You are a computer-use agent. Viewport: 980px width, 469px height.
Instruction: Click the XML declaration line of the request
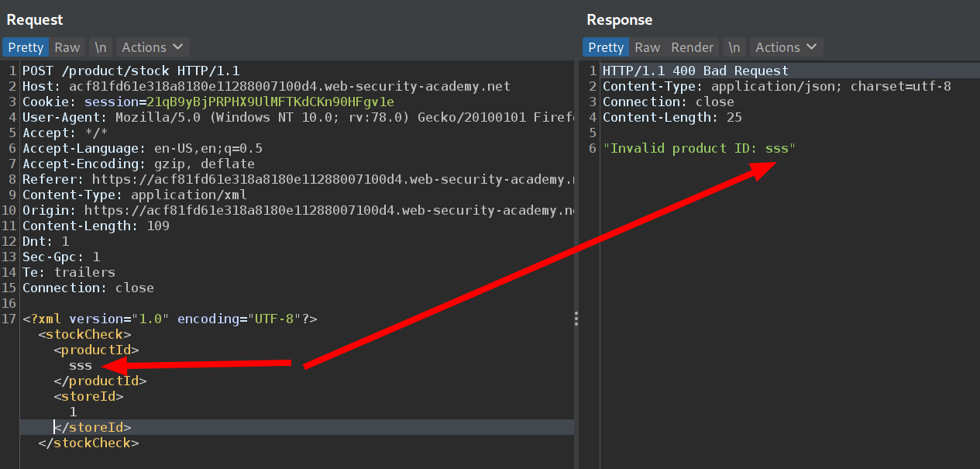(x=170, y=319)
